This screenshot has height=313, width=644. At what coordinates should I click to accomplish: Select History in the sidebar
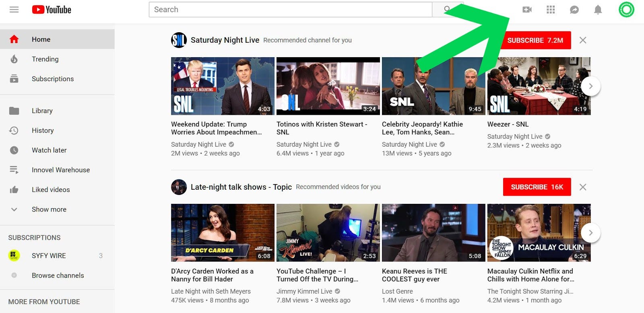tap(57, 130)
